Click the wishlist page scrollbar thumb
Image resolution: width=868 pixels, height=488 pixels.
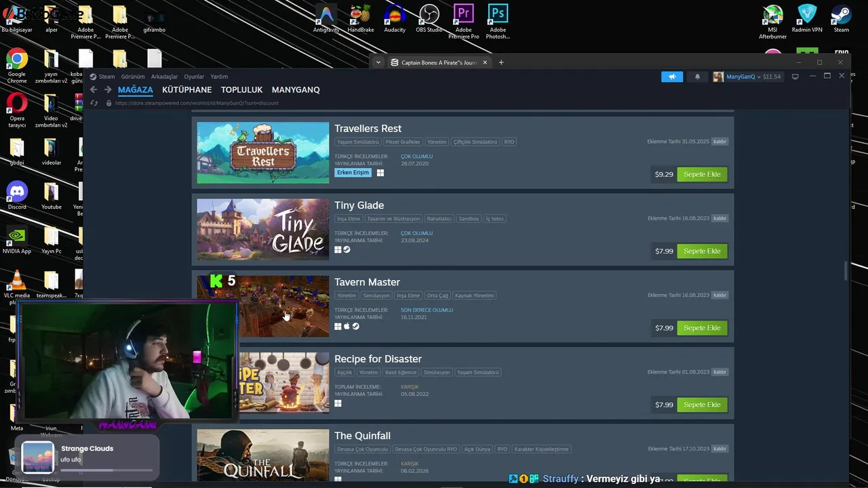tap(845, 270)
